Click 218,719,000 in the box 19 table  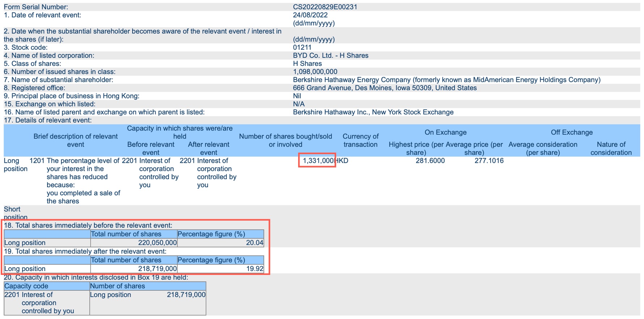157,269
